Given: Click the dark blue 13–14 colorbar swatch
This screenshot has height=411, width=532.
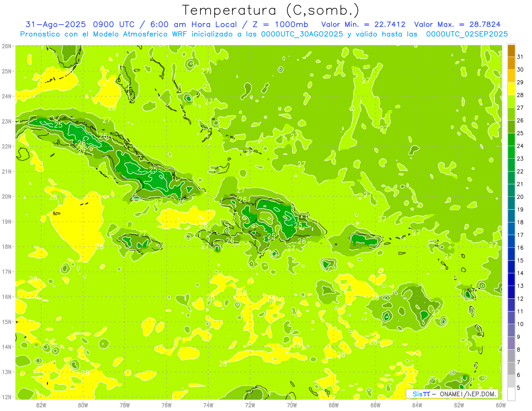Looking at the screenshot, I should tap(511, 279).
